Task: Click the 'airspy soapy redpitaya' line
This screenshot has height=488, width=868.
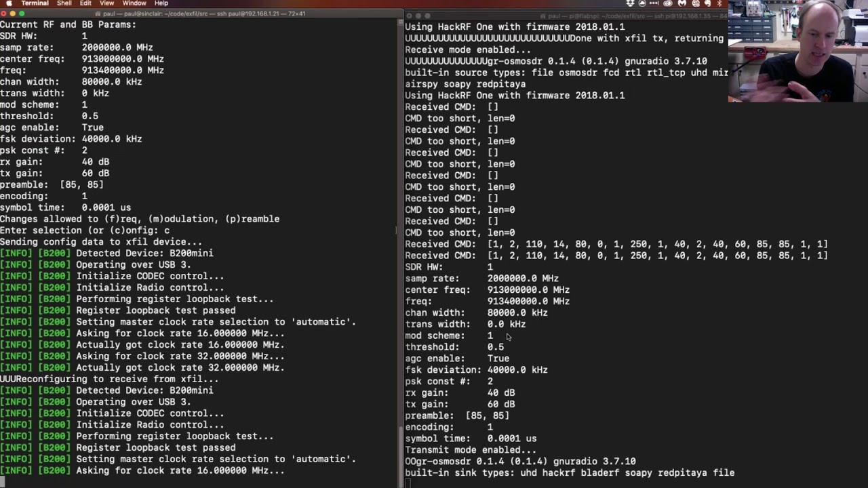Action: coord(465,84)
